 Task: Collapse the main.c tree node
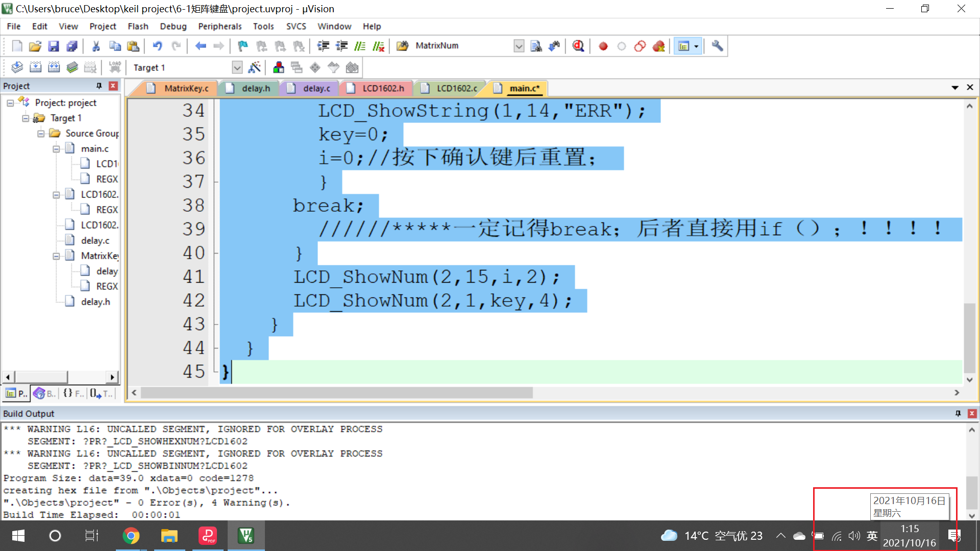tap(56, 148)
